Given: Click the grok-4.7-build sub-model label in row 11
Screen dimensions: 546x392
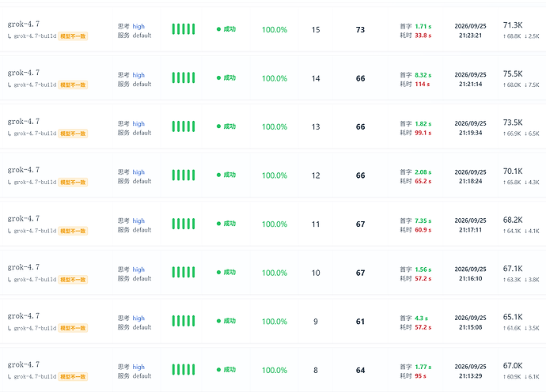Looking at the screenshot, I should click(x=35, y=231).
